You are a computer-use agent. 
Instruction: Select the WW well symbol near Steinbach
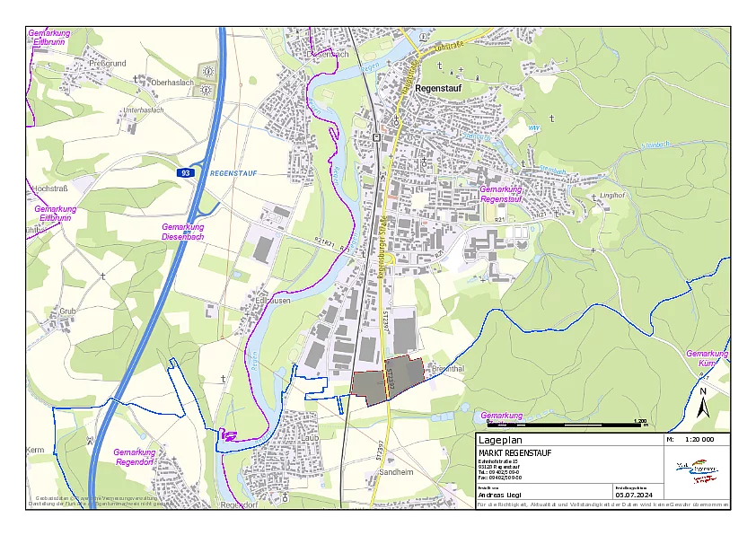533,127
